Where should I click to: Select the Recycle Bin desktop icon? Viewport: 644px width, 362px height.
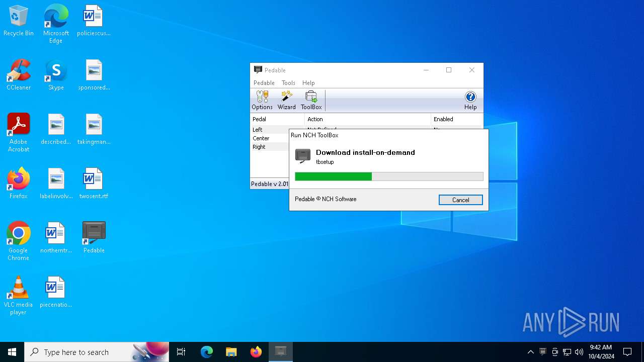pyautogui.click(x=19, y=21)
